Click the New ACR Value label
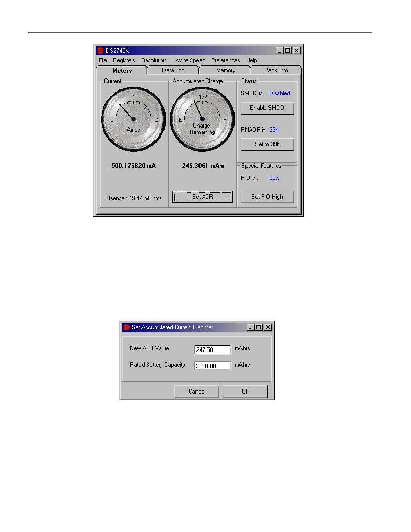 click(149, 348)
